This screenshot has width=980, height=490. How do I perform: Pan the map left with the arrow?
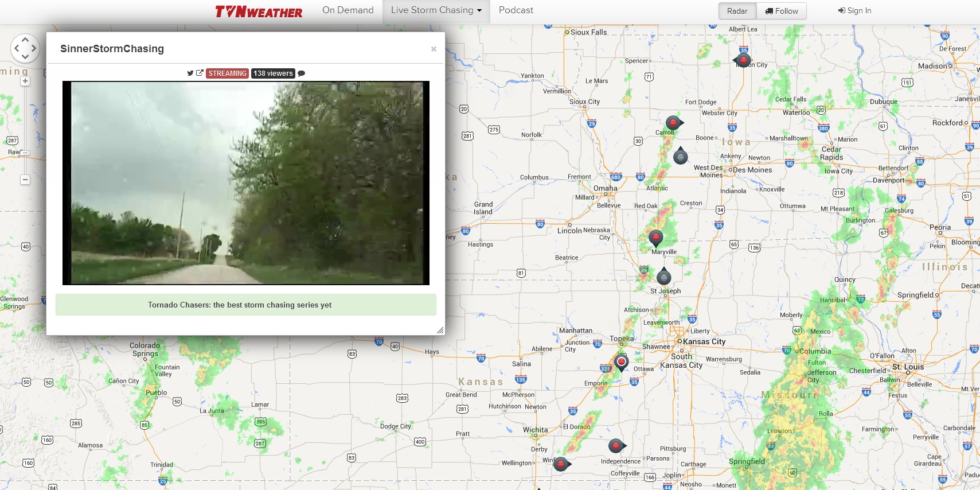tap(17, 48)
